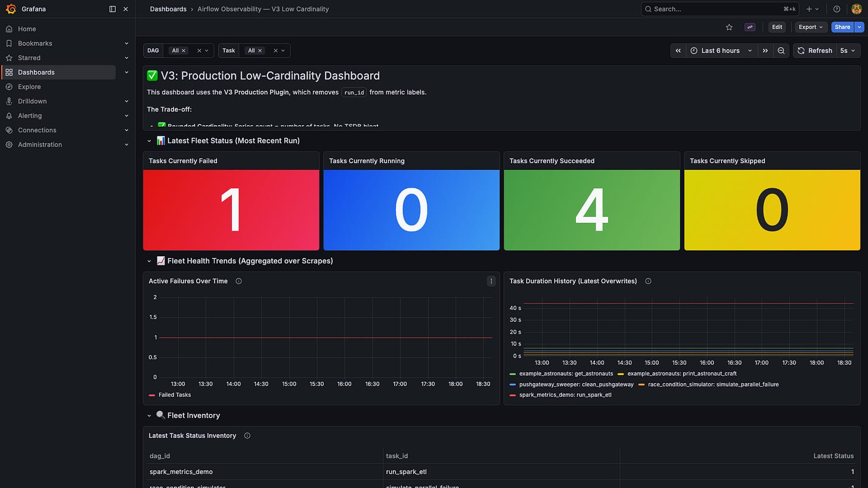
Task: Focus the Search input field
Action: click(718, 9)
